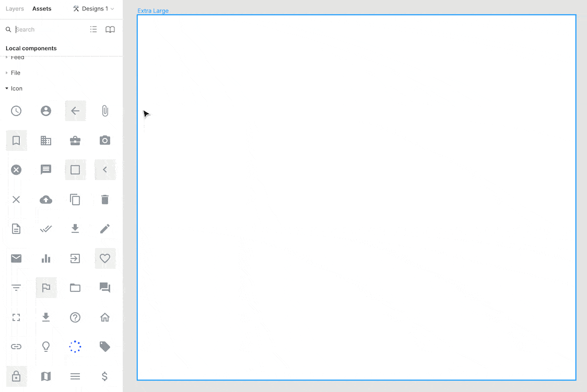Choose the paperclip attachment icon
Viewport: 587px width, 392px height.
pyautogui.click(x=105, y=111)
